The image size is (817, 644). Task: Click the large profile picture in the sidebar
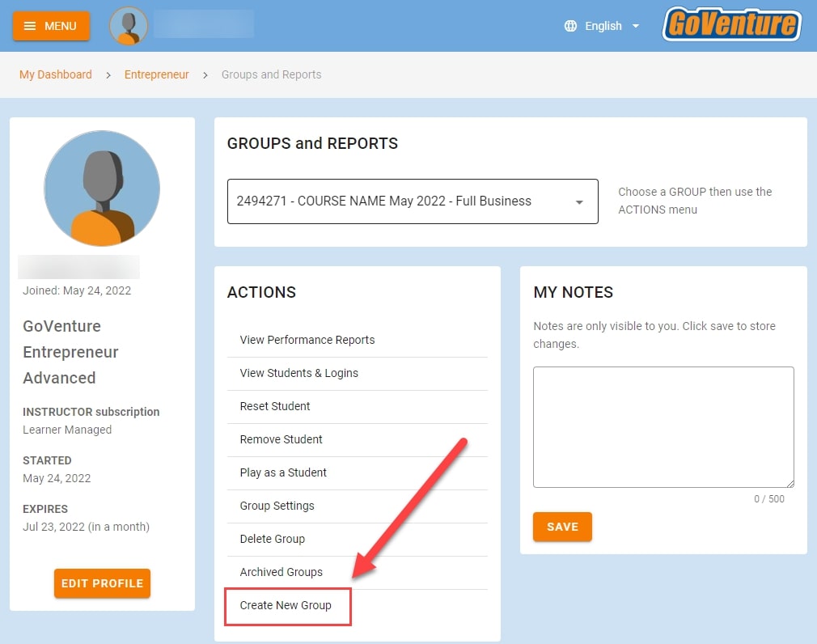(102, 189)
